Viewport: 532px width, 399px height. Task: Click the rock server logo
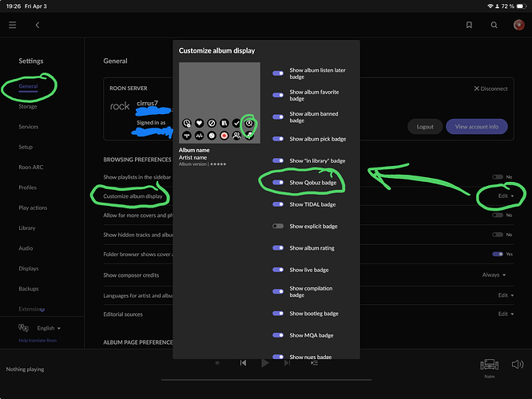[x=120, y=106]
